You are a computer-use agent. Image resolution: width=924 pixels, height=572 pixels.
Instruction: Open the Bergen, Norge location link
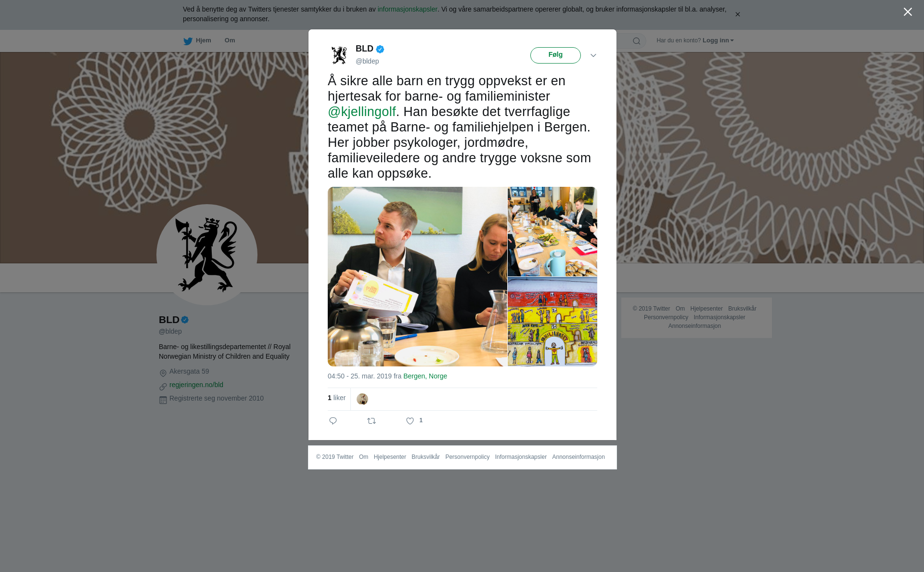tap(425, 376)
